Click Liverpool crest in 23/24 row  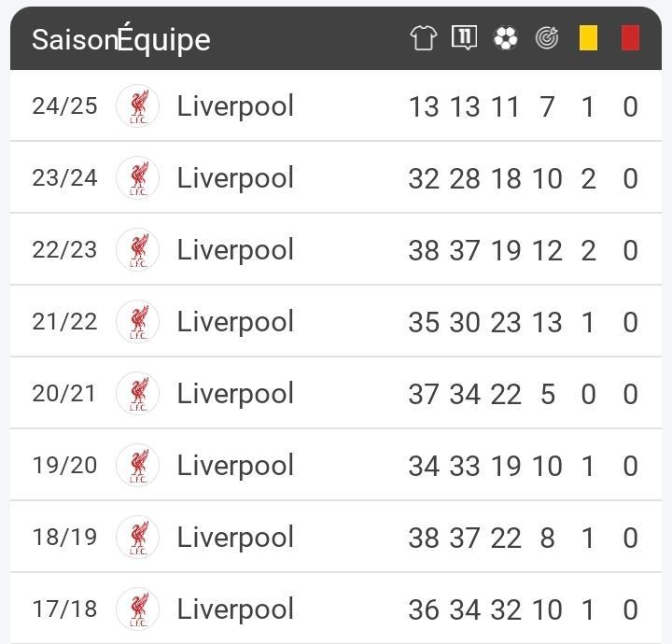click(x=138, y=178)
